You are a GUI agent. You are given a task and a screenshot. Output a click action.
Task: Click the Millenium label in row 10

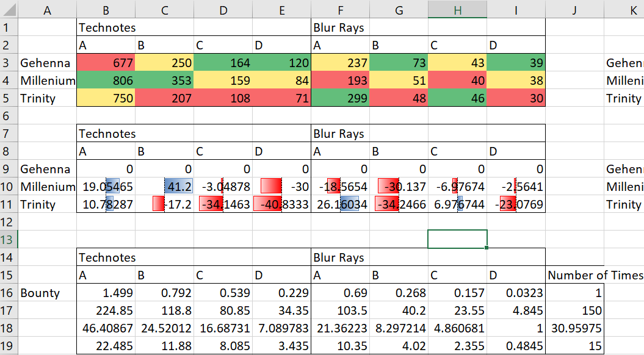tap(47, 186)
